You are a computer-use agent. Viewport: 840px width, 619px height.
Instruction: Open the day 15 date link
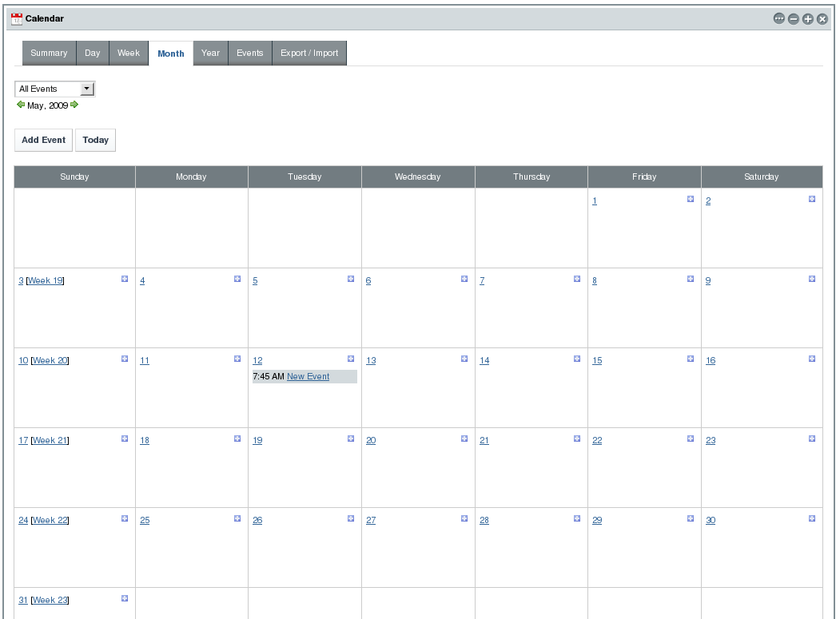(x=597, y=360)
